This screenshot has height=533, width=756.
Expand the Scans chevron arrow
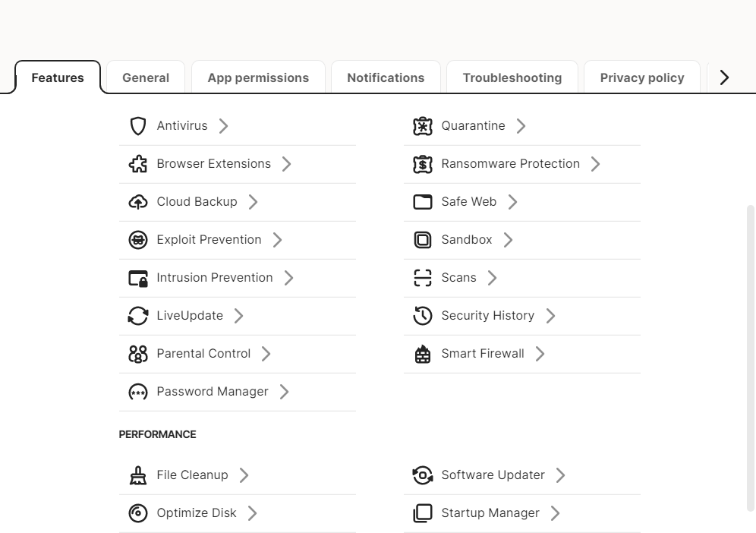tap(492, 278)
